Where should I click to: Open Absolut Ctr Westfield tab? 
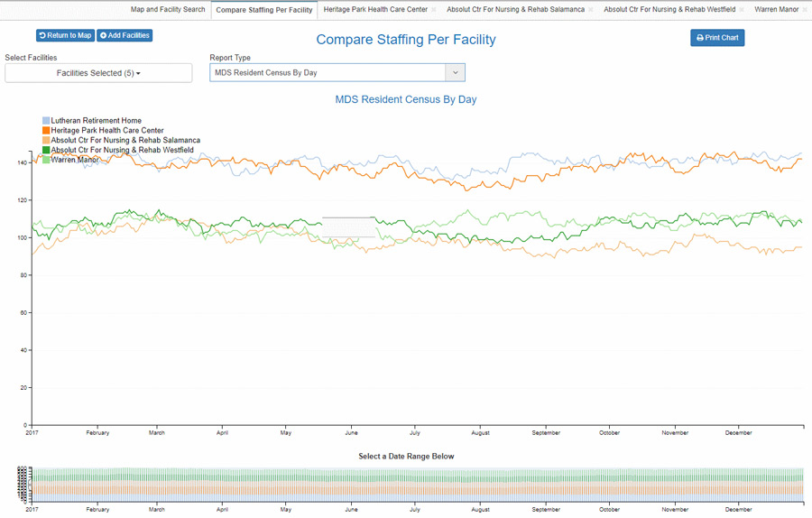(669, 9)
